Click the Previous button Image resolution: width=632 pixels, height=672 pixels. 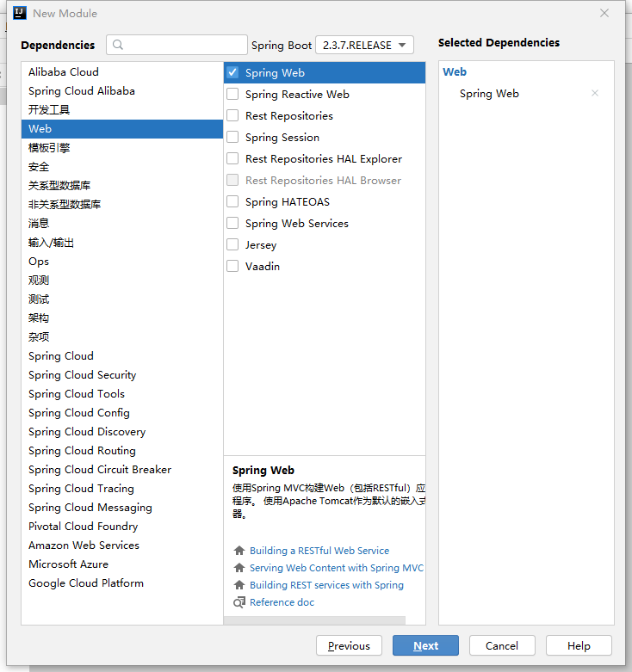349,645
